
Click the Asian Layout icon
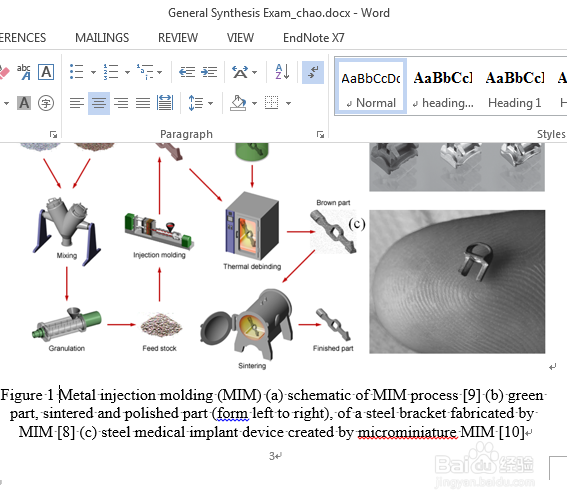point(240,72)
